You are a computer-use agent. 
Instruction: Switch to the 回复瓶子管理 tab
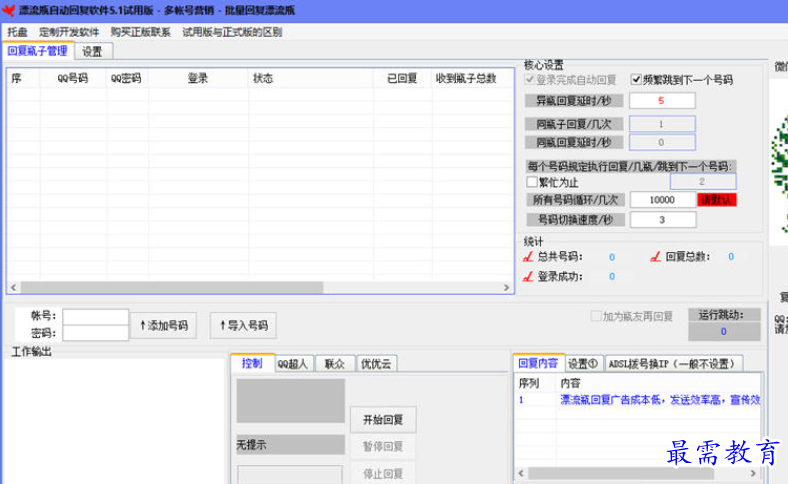[38, 51]
